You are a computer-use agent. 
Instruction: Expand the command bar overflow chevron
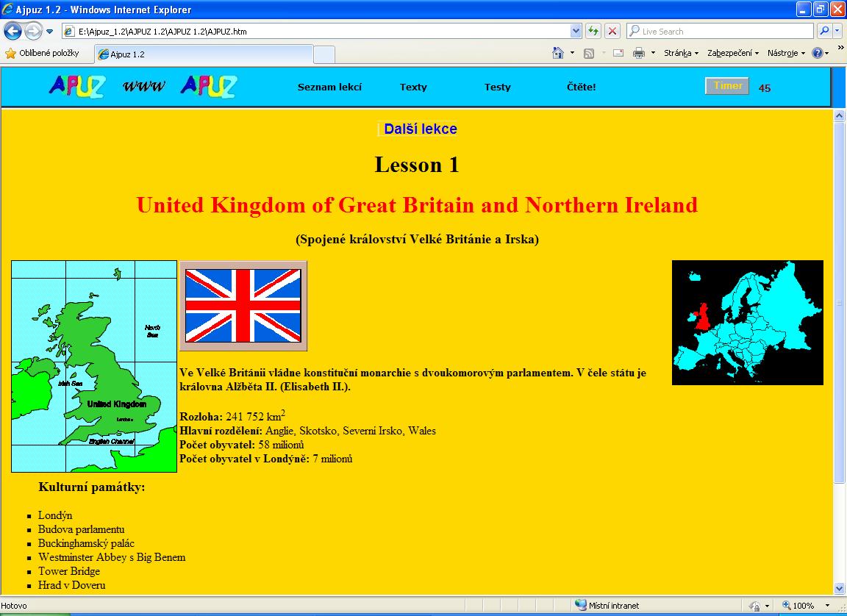coord(840,48)
